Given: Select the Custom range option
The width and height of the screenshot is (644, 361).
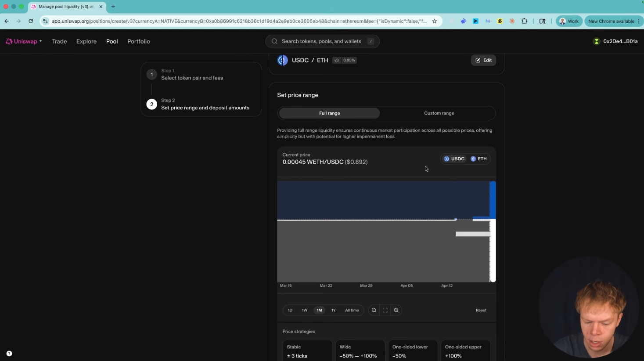Looking at the screenshot, I should [x=439, y=113].
